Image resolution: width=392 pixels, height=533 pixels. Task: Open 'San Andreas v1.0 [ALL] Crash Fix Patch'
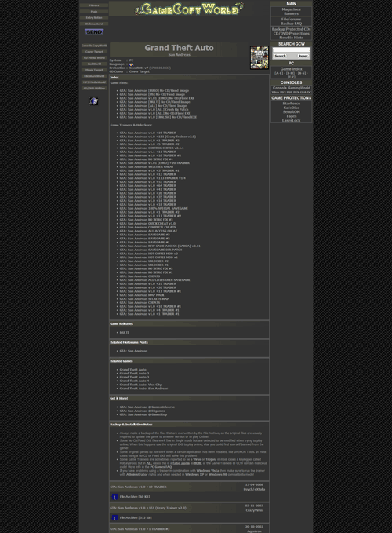pyautogui.click(x=154, y=109)
